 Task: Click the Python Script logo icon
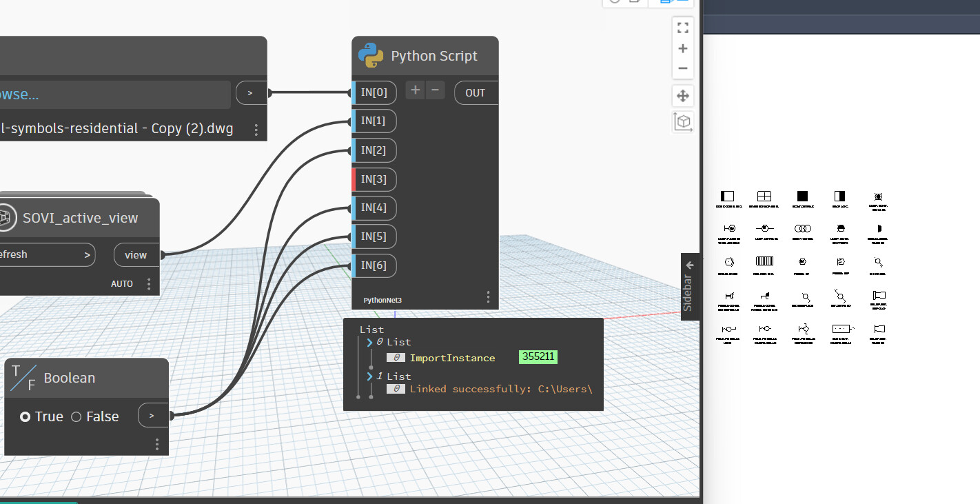coord(371,56)
